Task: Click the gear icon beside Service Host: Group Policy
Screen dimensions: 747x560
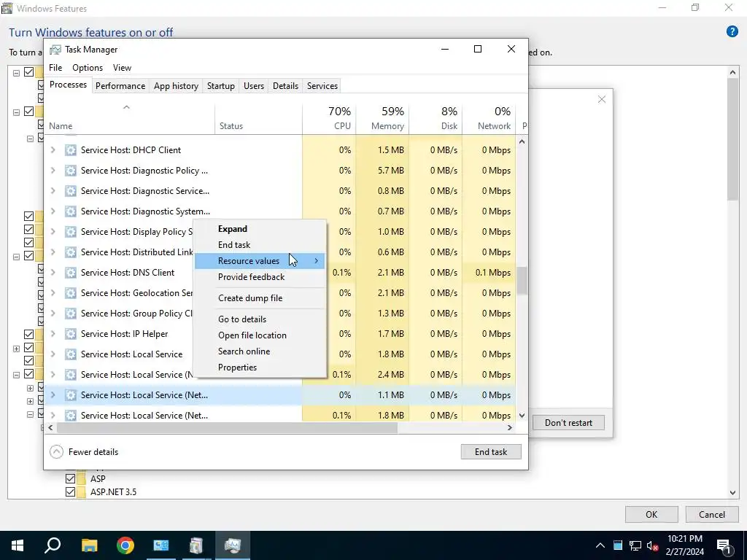Action: pyautogui.click(x=71, y=314)
